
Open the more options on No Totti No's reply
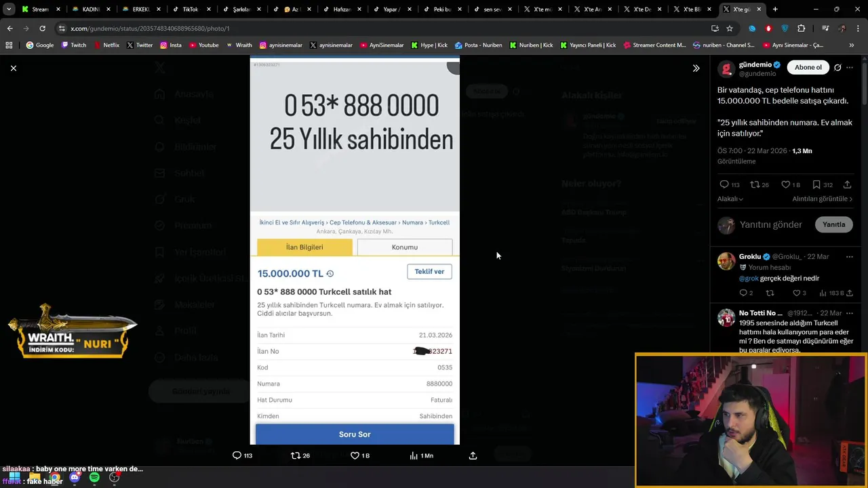point(850,313)
